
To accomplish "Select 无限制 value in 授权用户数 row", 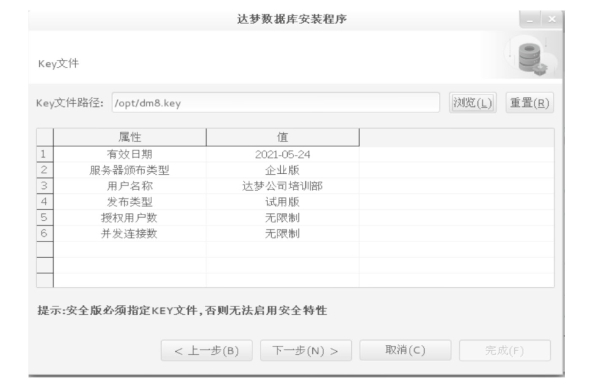I will point(282,218).
